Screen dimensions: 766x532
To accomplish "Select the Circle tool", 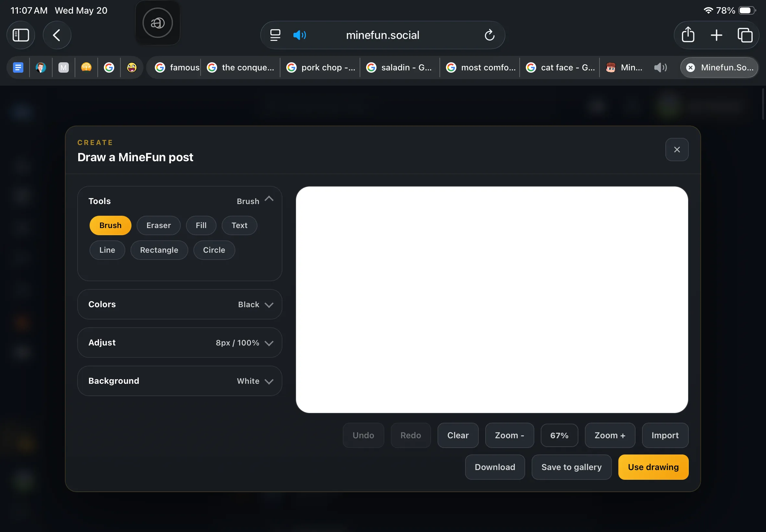I will coord(214,250).
